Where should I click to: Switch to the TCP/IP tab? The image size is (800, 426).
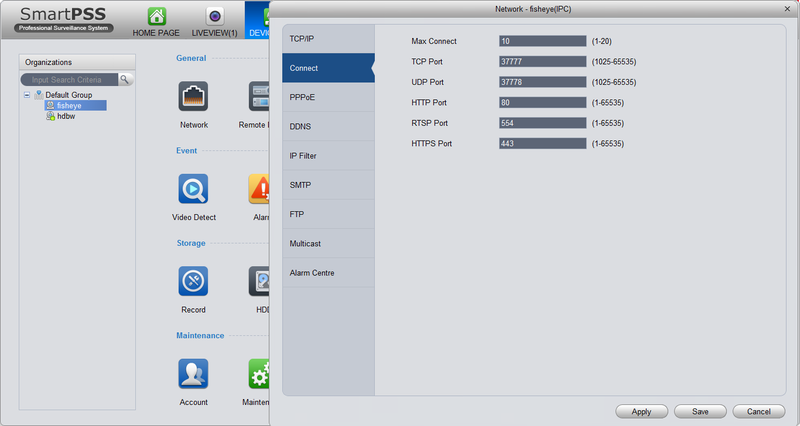pos(329,39)
